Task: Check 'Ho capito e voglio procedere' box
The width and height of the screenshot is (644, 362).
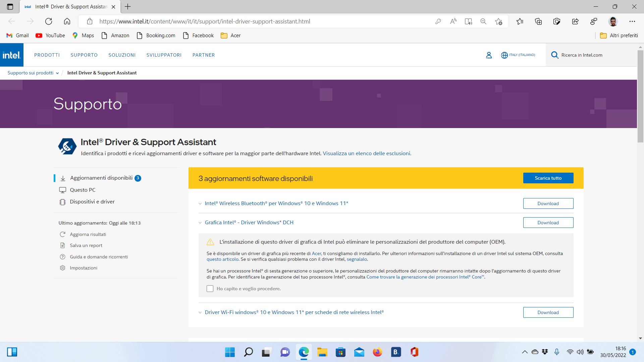Action: pos(210,289)
